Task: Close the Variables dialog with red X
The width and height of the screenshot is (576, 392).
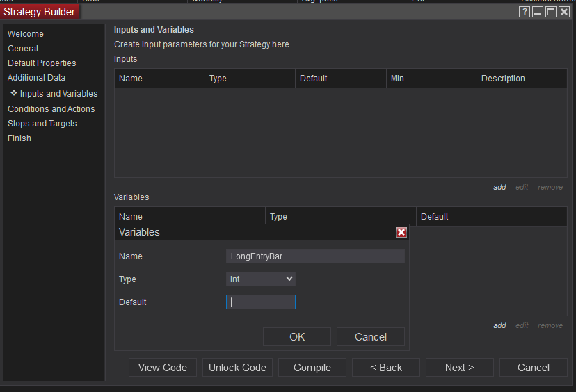Action: 401,232
